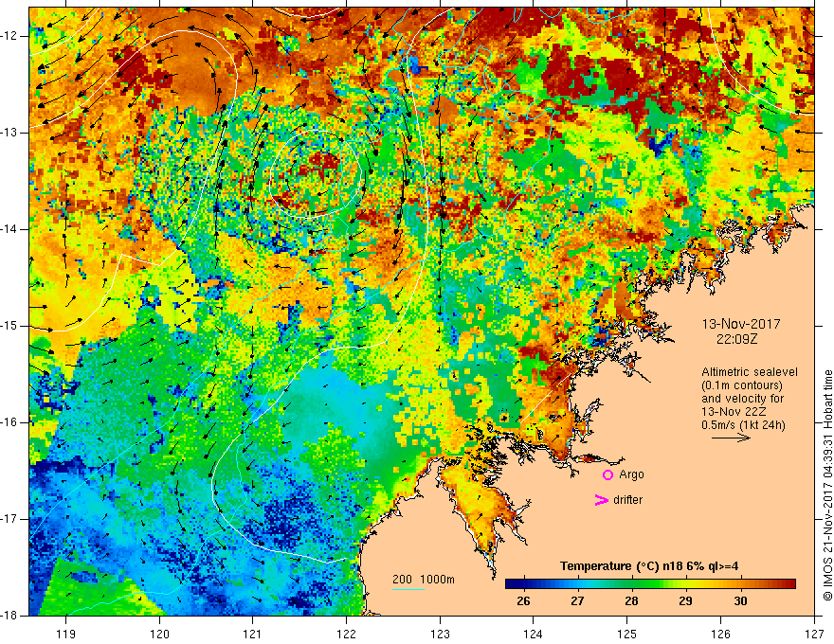Image resolution: width=834 pixels, height=644 pixels.
Task: Click the color bar tick label 30
Action: (740, 601)
